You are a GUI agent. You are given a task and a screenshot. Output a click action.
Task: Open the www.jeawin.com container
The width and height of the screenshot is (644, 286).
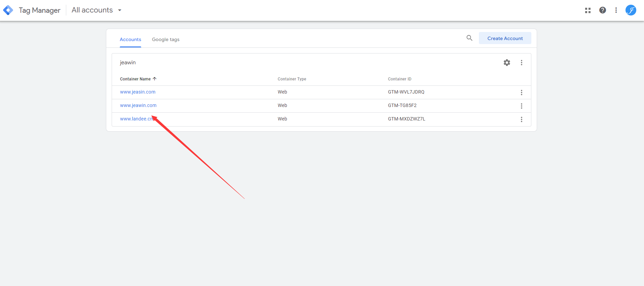pyautogui.click(x=138, y=105)
